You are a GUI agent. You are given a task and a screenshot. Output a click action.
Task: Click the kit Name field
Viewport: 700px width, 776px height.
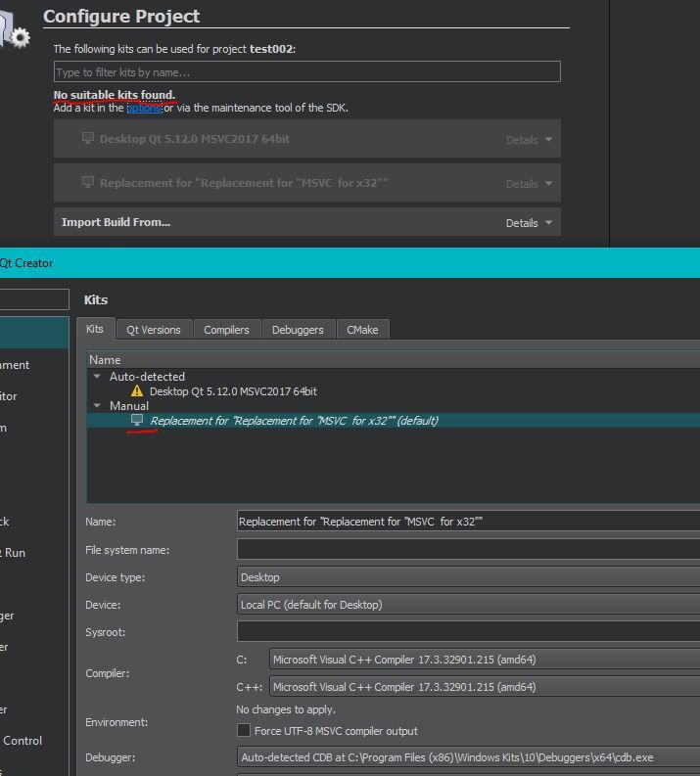468,522
